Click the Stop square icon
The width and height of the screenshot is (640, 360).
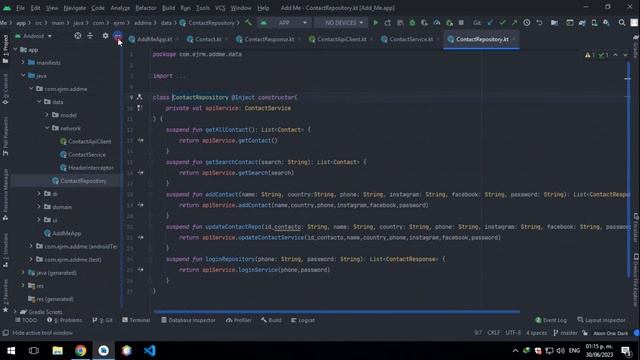click(461, 23)
